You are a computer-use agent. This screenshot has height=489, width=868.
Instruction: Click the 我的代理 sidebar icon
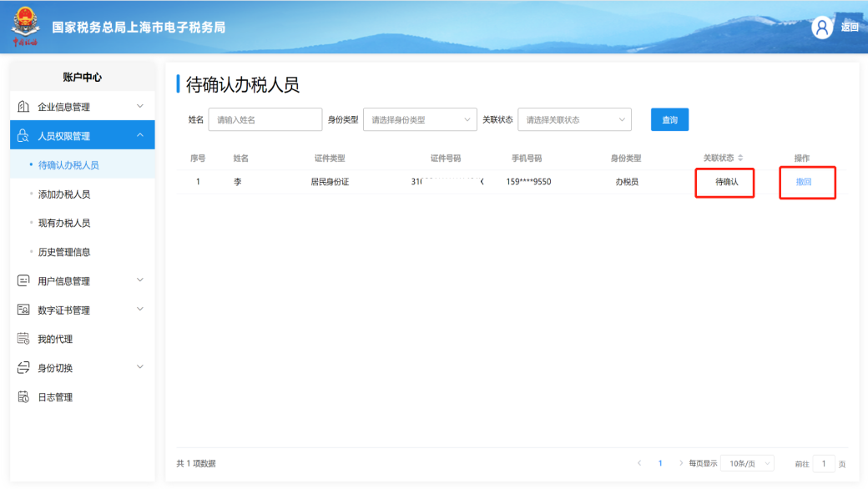tap(23, 338)
